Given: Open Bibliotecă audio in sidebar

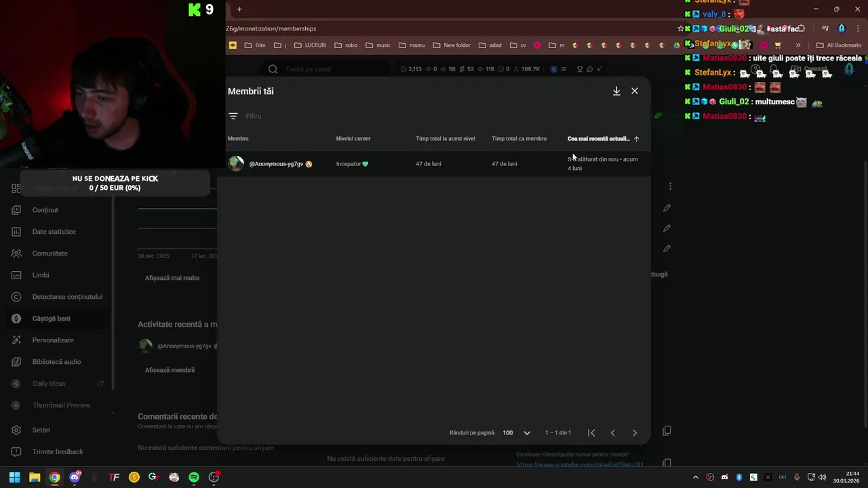Looking at the screenshot, I should 56,362.
